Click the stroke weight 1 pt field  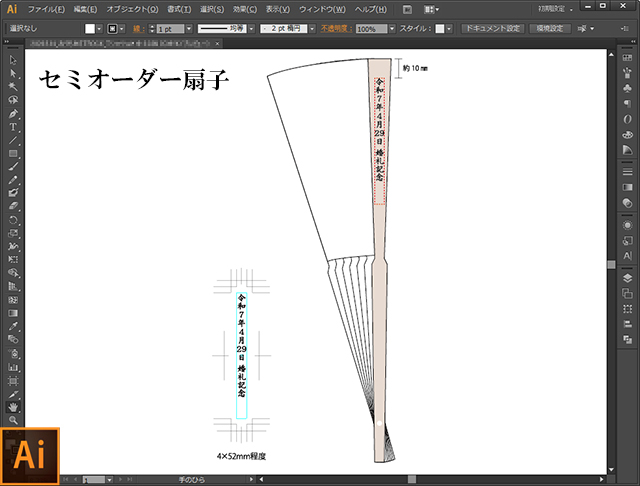tap(170, 29)
